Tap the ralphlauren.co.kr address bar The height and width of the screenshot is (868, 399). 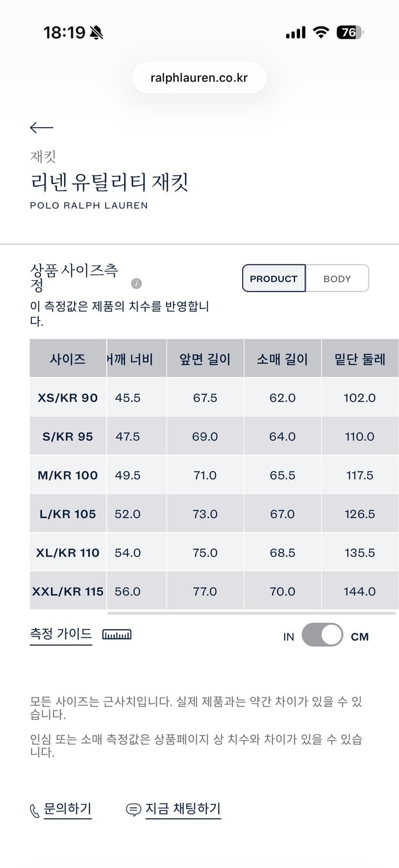tap(199, 77)
